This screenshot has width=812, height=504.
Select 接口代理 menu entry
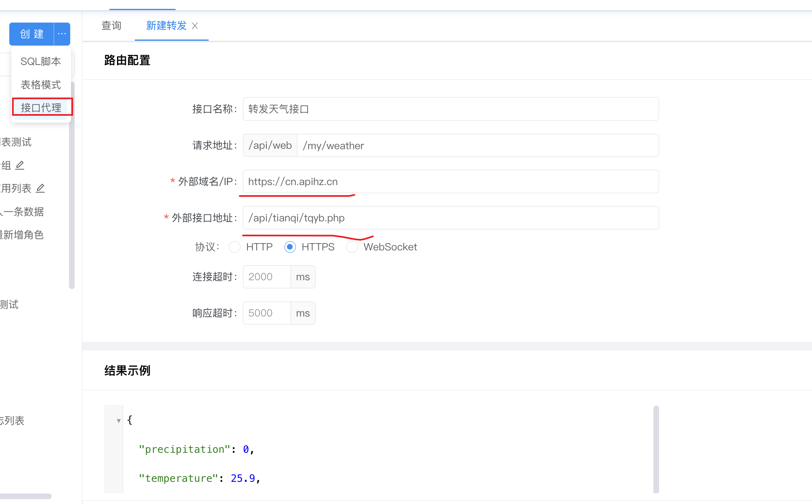click(x=41, y=108)
